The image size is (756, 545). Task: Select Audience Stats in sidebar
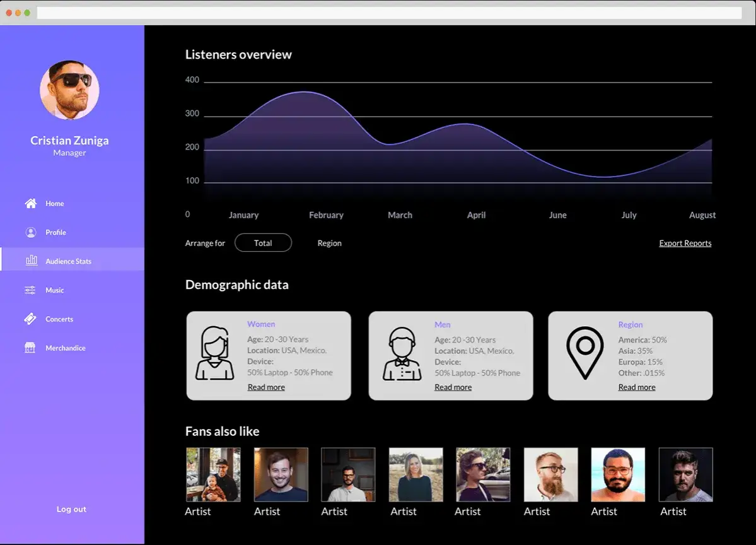tap(73, 259)
